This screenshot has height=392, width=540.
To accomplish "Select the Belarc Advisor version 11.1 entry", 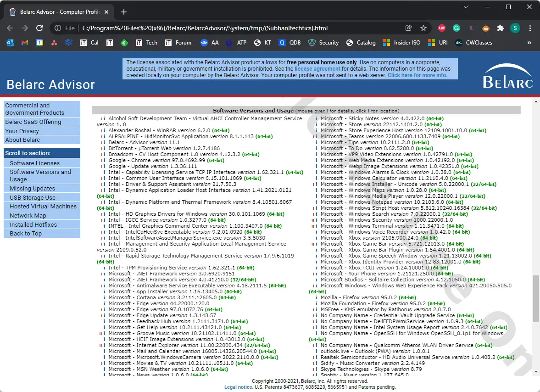I will point(144,143).
